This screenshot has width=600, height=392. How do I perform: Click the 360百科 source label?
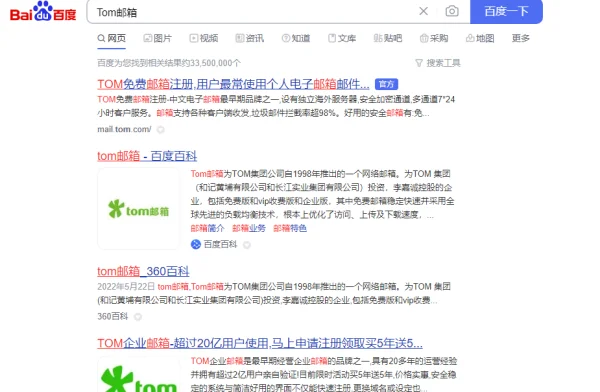(112, 317)
